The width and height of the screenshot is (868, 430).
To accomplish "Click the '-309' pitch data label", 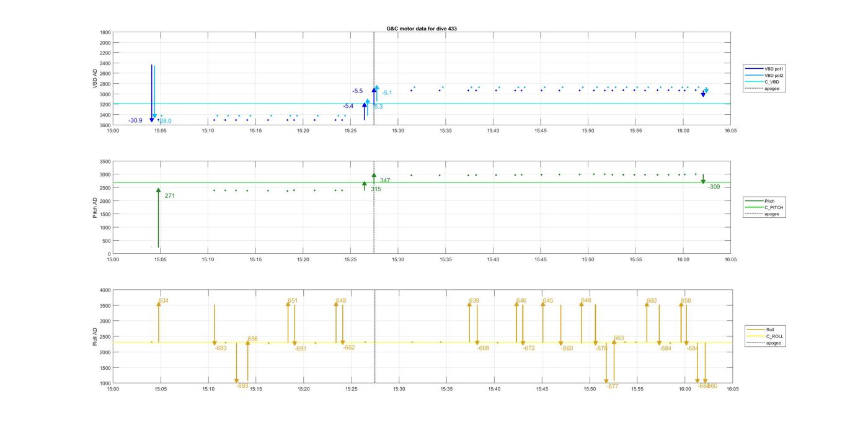I will coord(714,187).
